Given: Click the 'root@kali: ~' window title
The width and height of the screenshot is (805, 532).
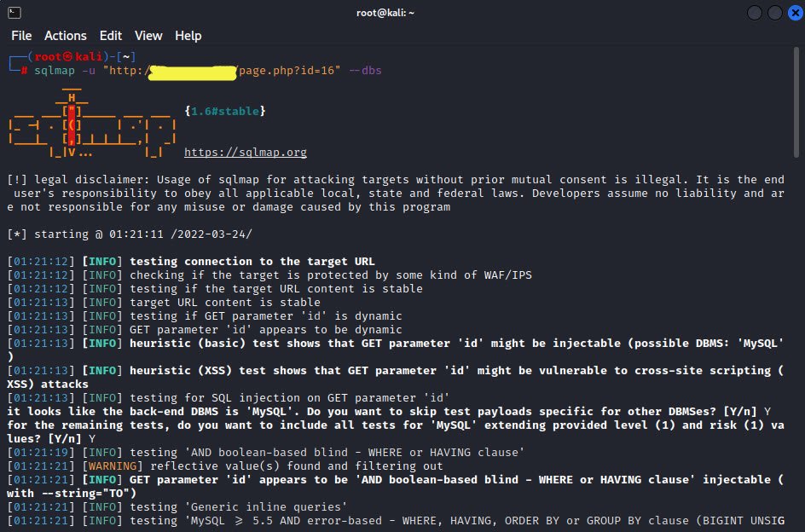Looking at the screenshot, I should 385,13.
